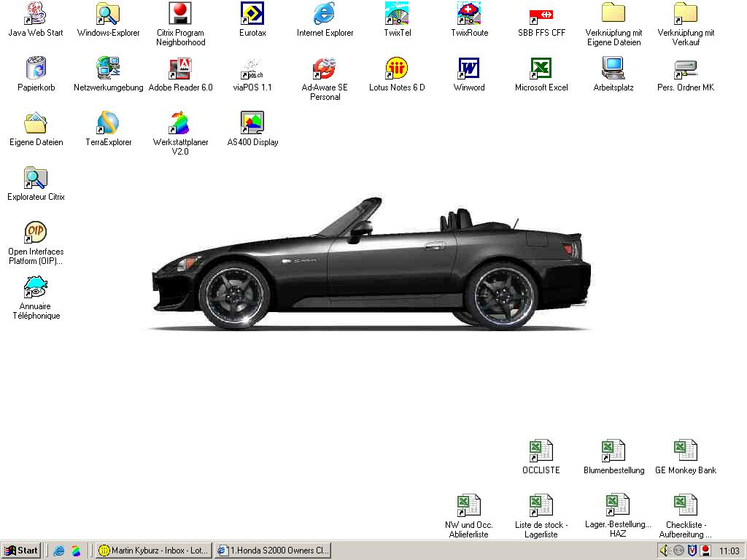Viewport: 747px width, 560px height.
Task: Open the Lotus Notes 6 D desktop icon
Action: (397, 69)
